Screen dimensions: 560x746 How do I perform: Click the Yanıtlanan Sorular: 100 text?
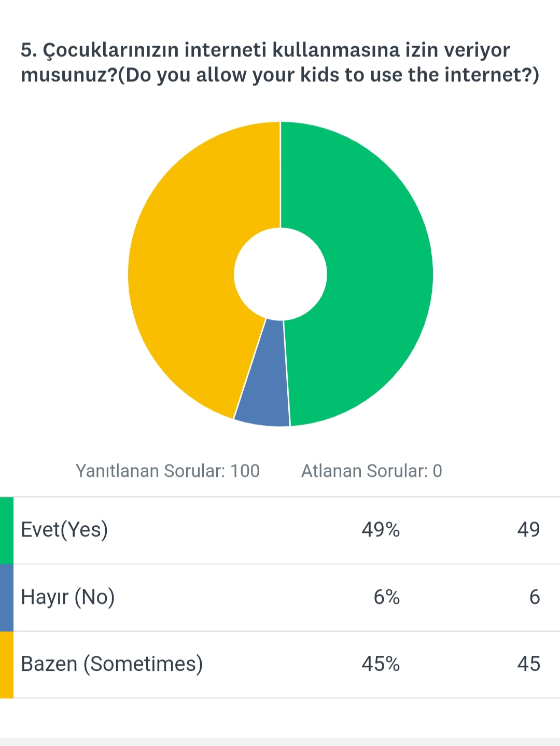click(x=167, y=471)
